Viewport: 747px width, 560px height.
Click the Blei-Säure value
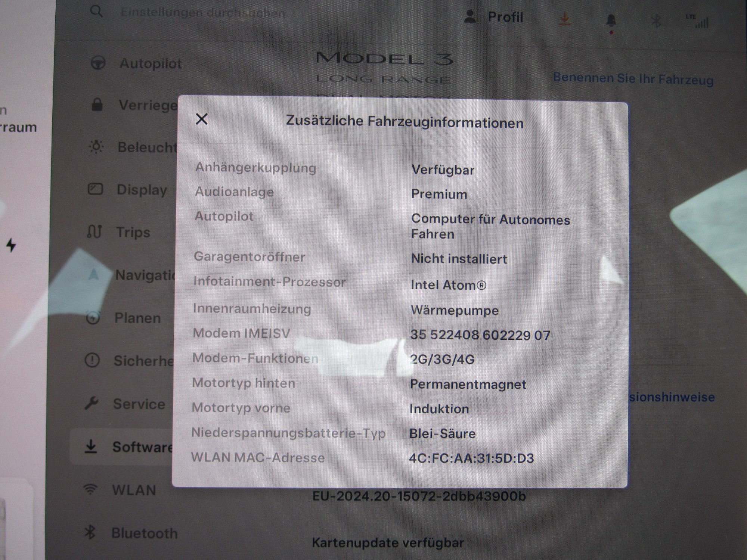[x=442, y=433]
